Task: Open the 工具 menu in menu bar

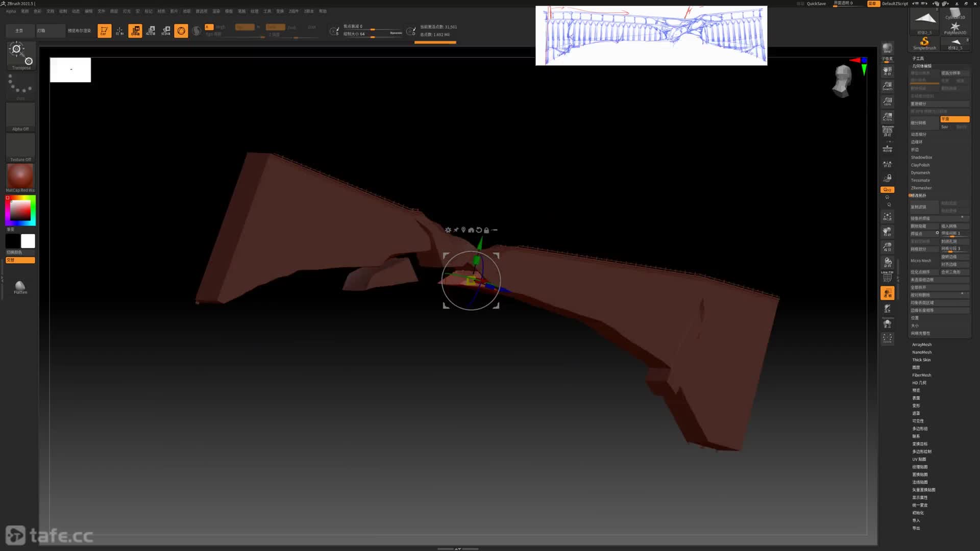Action: pos(267,11)
